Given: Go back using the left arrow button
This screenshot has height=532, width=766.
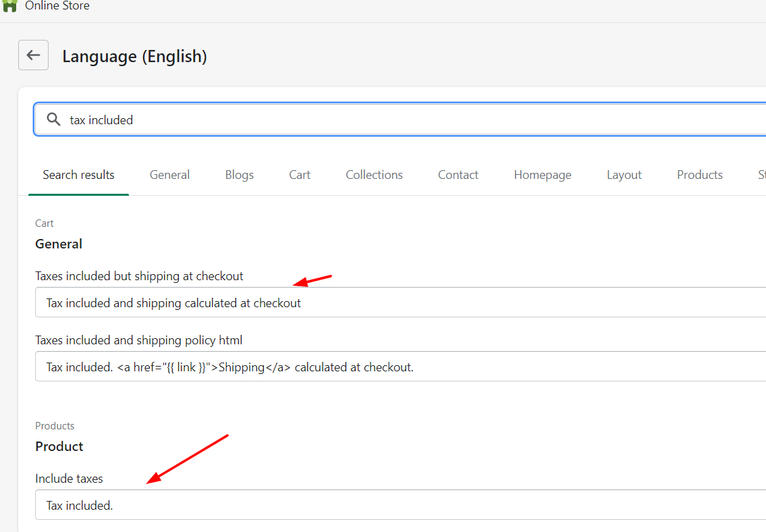Looking at the screenshot, I should [33, 55].
